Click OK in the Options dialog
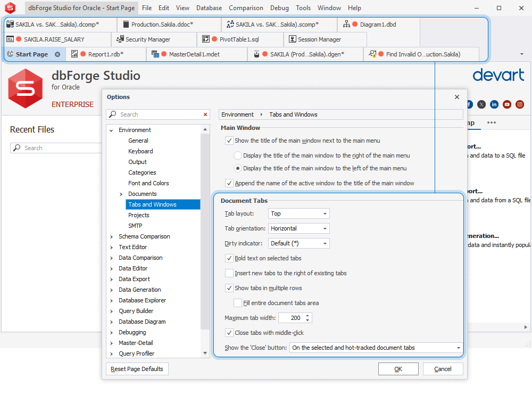 point(398,369)
